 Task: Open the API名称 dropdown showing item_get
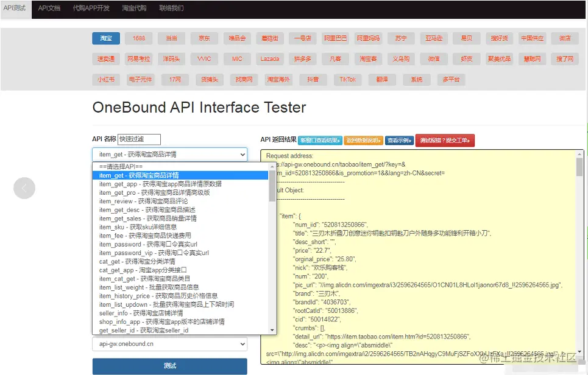[x=169, y=155]
